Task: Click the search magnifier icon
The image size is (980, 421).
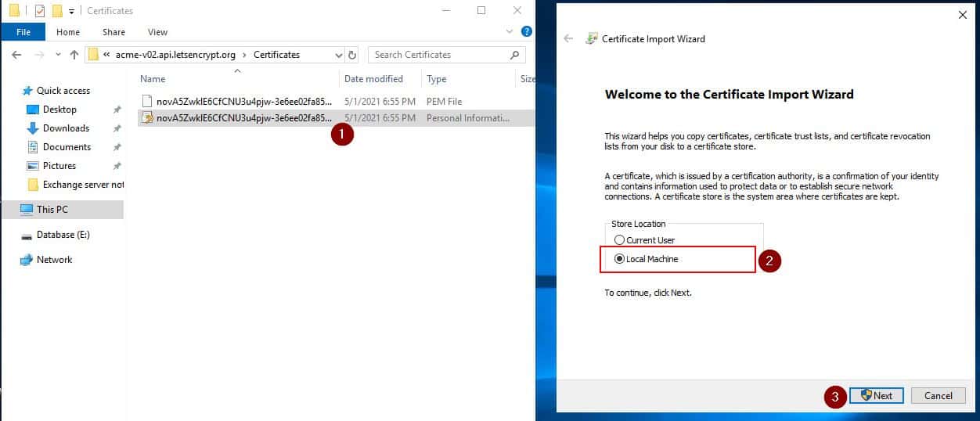Action: click(x=514, y=55)
